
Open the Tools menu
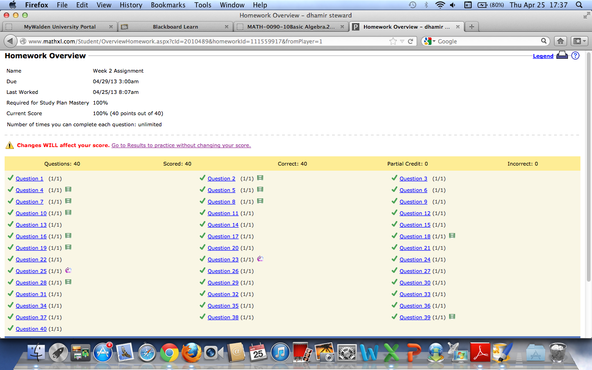pyautogui.click(x=203, y=5)
